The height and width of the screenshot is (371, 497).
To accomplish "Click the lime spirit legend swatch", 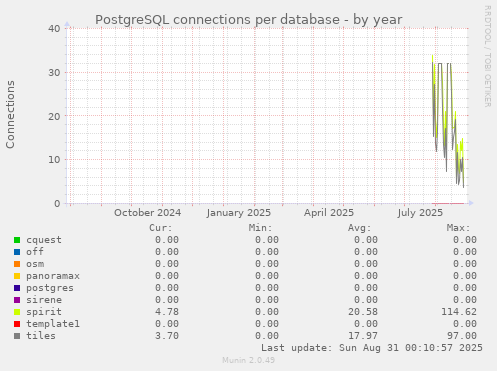I will coord(17,312).
